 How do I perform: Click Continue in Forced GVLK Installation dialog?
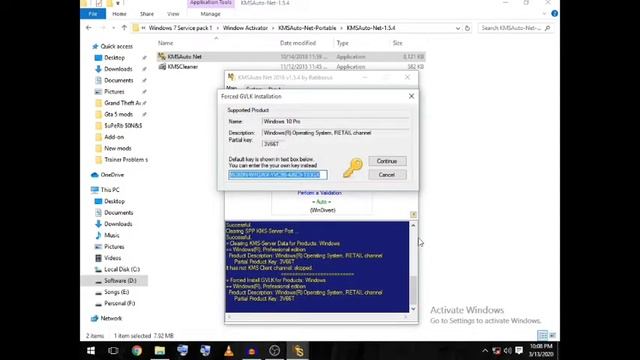point(387,161)
